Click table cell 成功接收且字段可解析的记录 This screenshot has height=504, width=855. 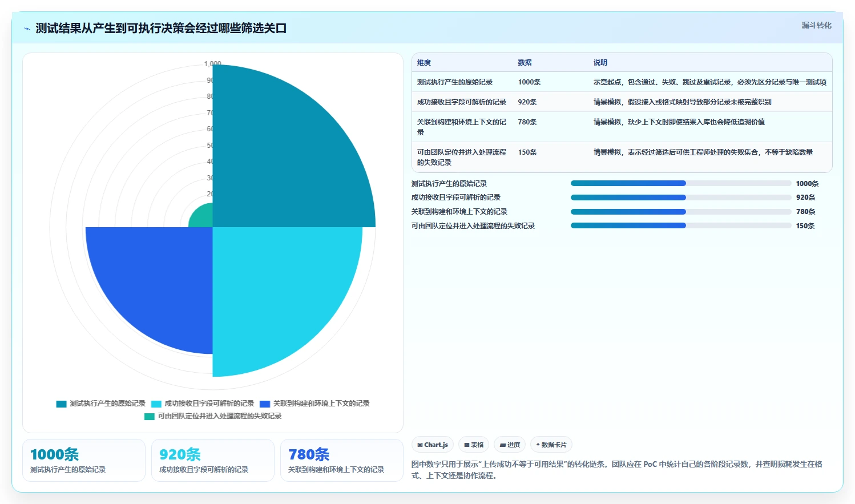click(x=462, y=102)
